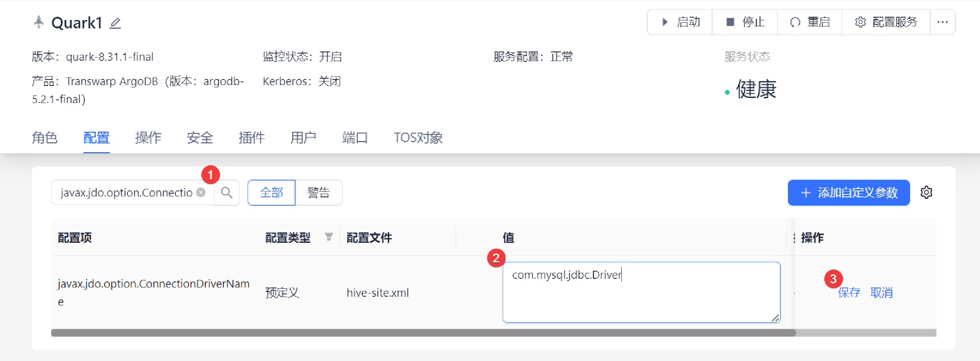Click the 配置项 column header
This screenshot has height=361, width=980.
click(x=75, y=238)
